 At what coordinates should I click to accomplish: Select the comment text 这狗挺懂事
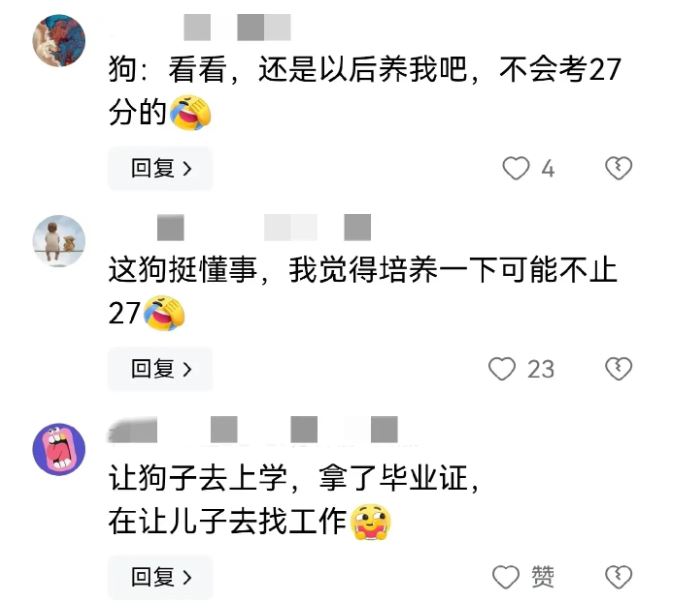click(x=182, y=270)
